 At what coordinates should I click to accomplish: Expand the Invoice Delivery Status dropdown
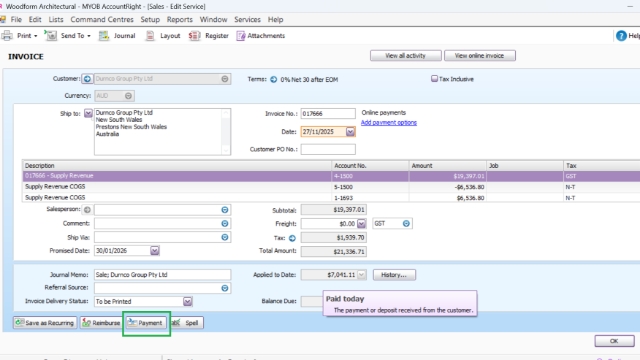pos(187,302)
